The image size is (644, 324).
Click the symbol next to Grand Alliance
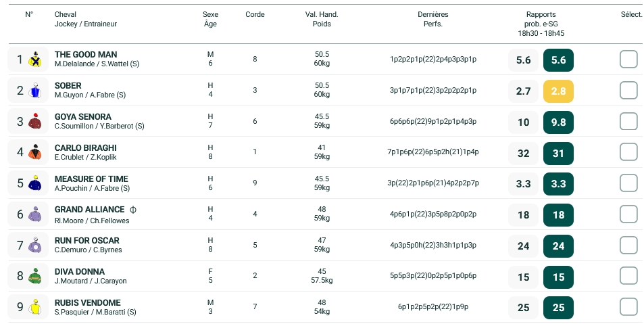[133, 210]
